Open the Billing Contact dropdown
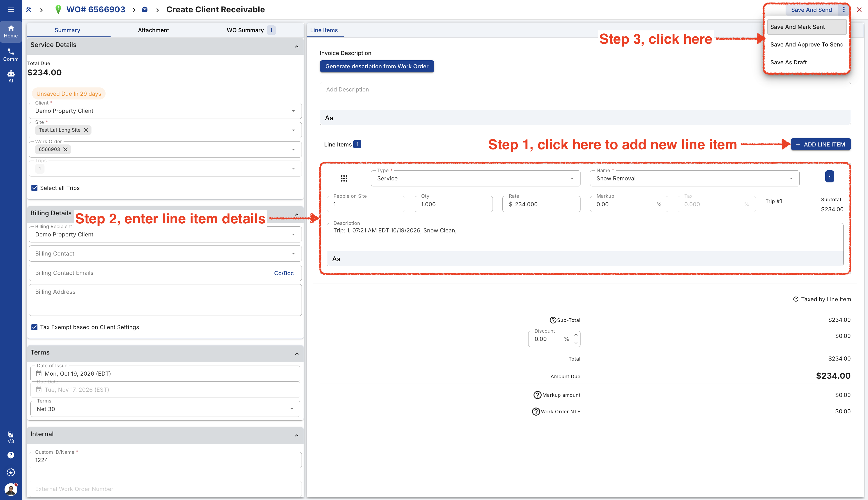This screenshot has height=500, width=868. point(165,254)
